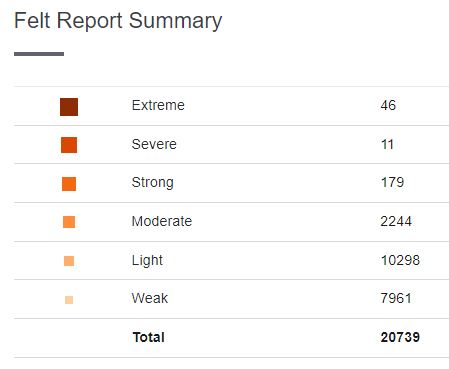Click the Moderate count 2244
This screenshot has width=449, height=369.
tap(396, 221)
